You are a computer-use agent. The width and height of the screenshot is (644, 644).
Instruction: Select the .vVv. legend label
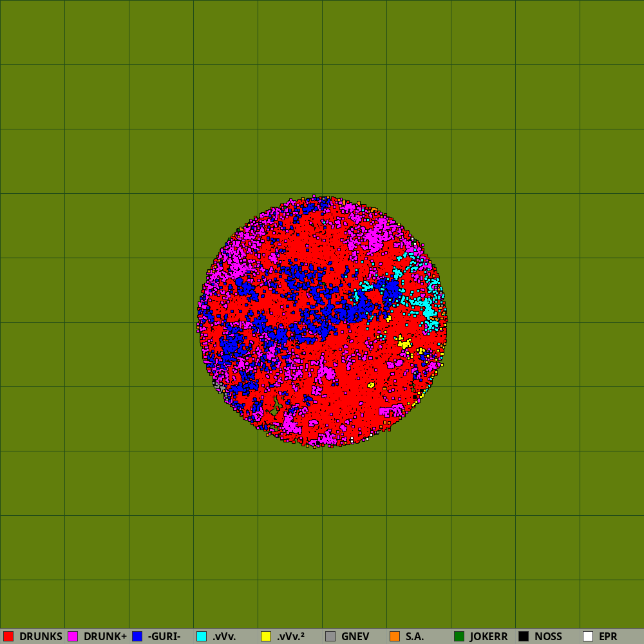click(x=224, y=637)
